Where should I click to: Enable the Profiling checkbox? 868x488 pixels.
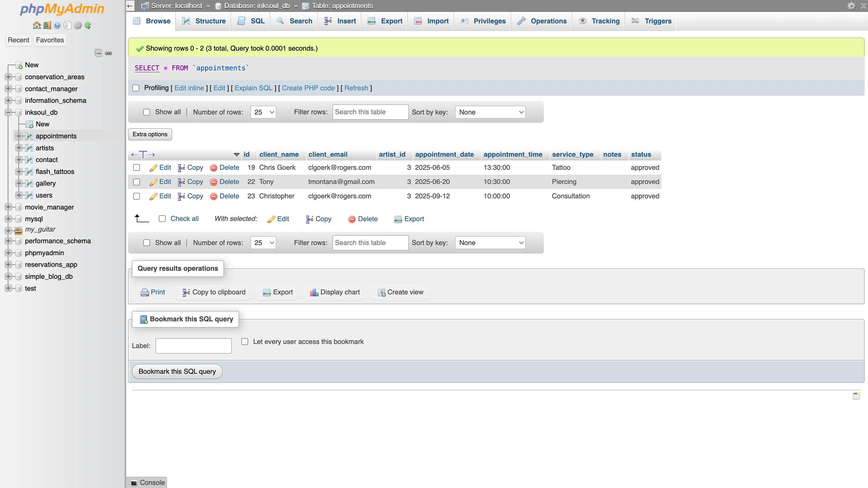[136, 88]
